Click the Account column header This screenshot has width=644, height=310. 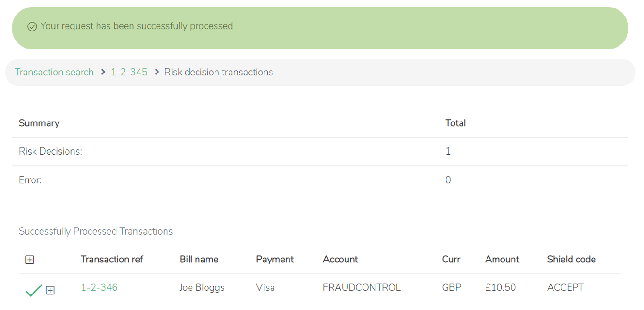[340, 259]
